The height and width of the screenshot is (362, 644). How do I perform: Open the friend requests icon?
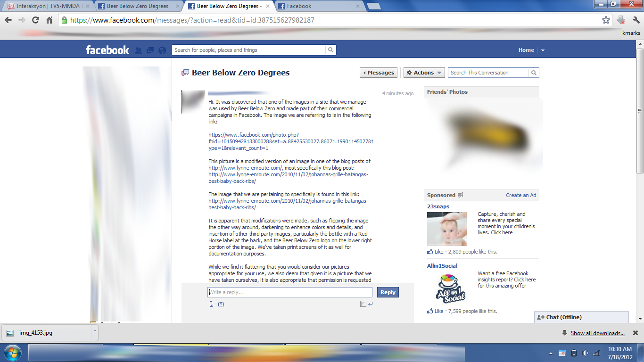pos(139,50)
